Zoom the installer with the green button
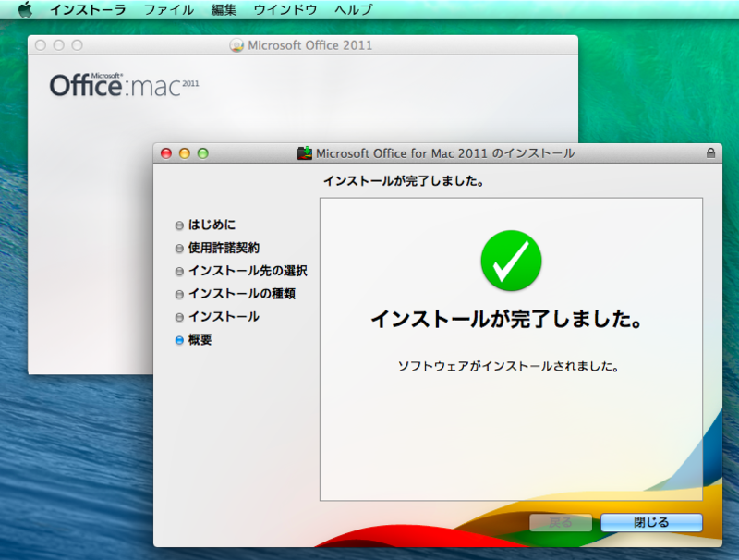 click(x=202, y=153)
